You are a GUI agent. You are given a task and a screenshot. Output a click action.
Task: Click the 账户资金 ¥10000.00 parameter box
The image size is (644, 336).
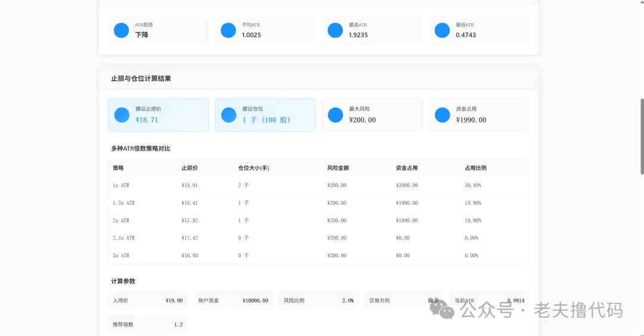click(233, 301)
